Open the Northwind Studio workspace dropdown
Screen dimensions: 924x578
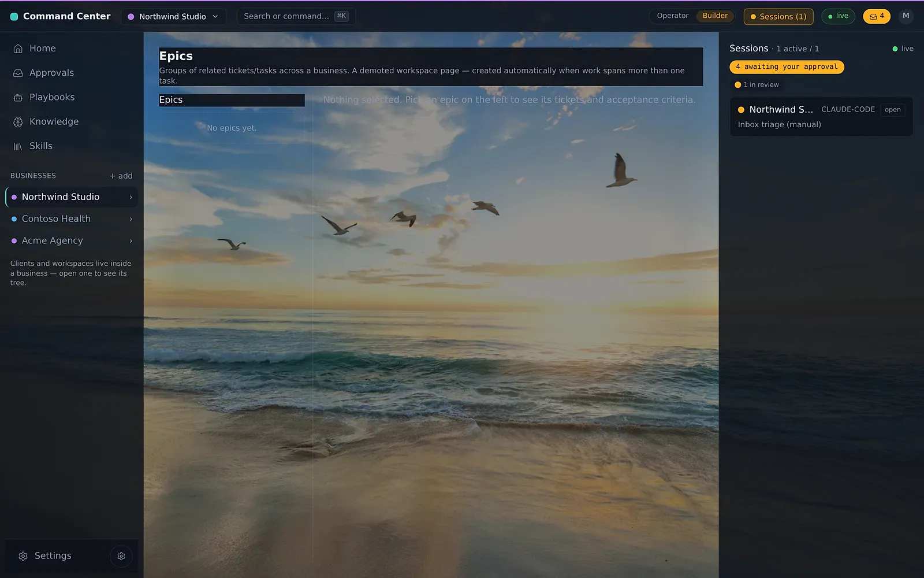173,16
